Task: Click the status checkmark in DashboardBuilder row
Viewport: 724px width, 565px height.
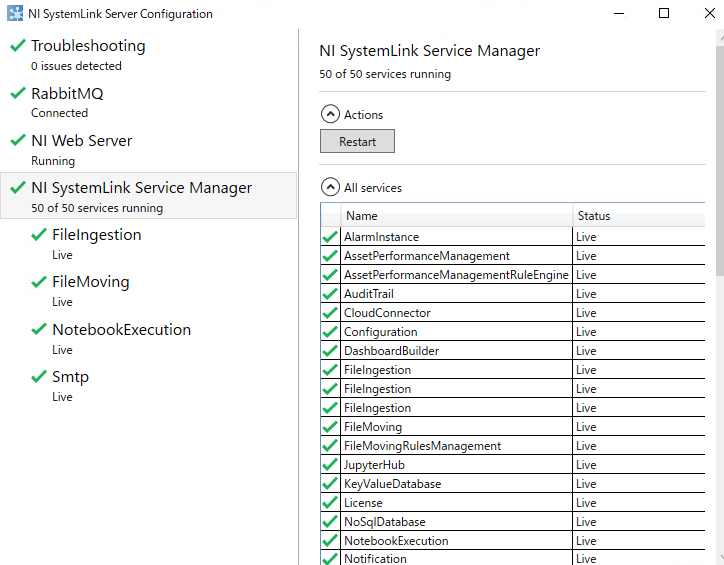Action: [330, 351]
